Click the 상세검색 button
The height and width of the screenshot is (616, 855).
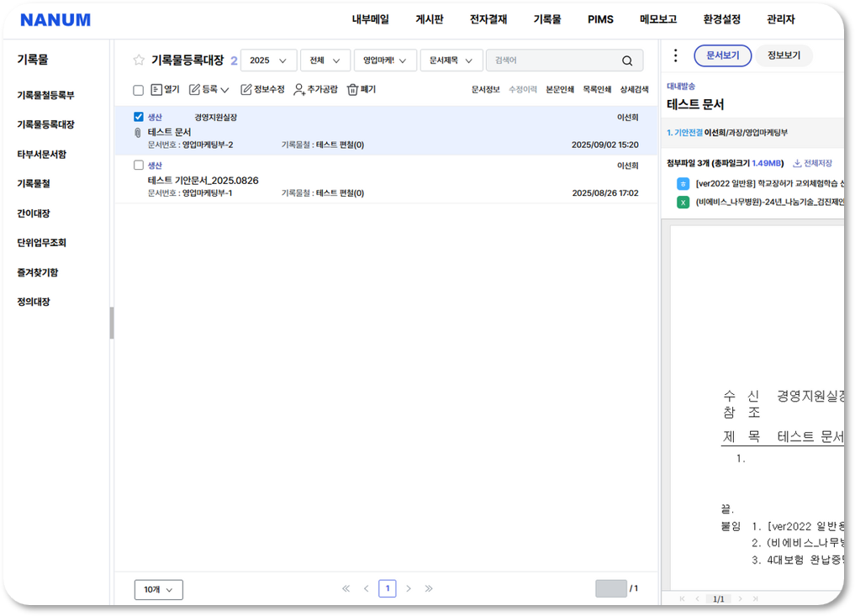pyautogui.click(x=634, y=90)
